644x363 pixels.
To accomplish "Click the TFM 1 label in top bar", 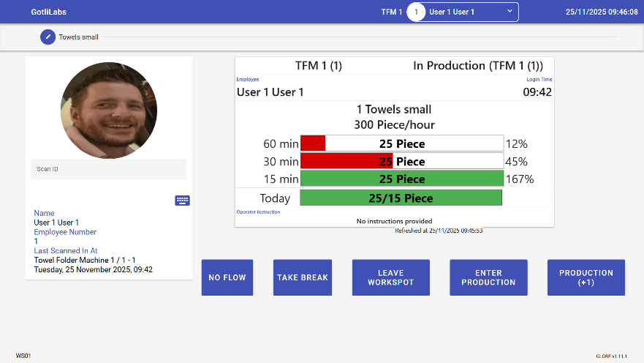I will tap(391, 12).
